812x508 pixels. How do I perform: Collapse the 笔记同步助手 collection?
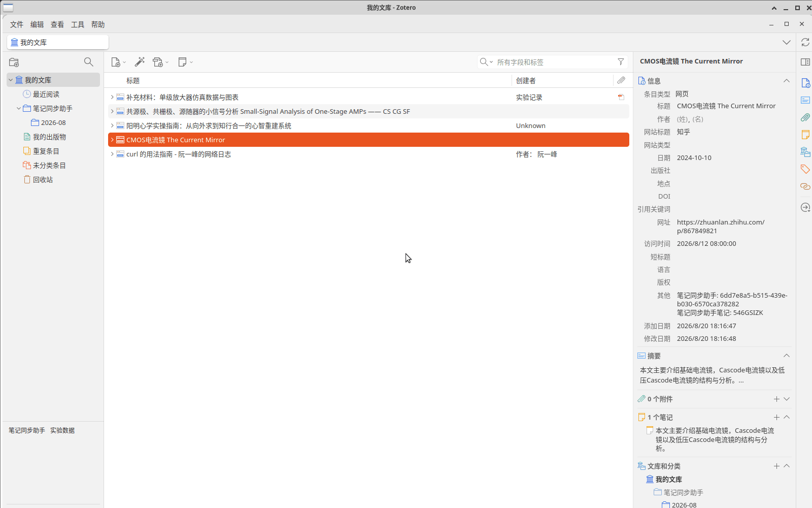tap(19, 108)
